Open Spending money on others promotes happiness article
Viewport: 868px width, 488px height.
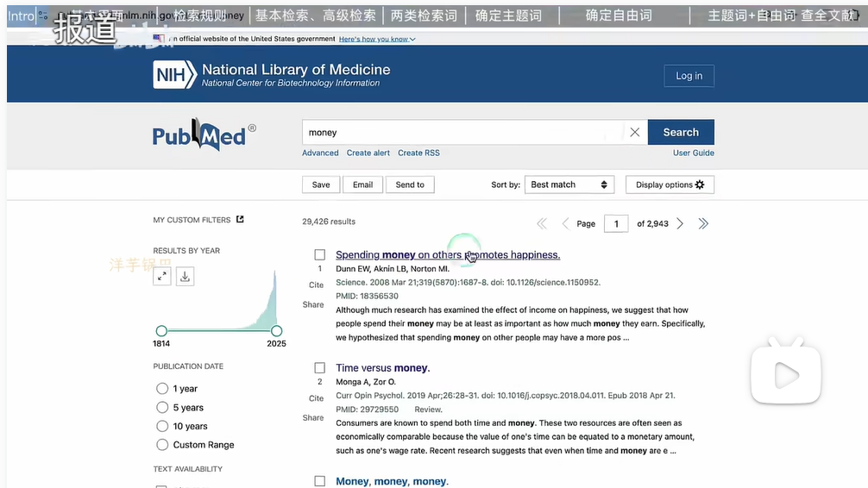448,254
